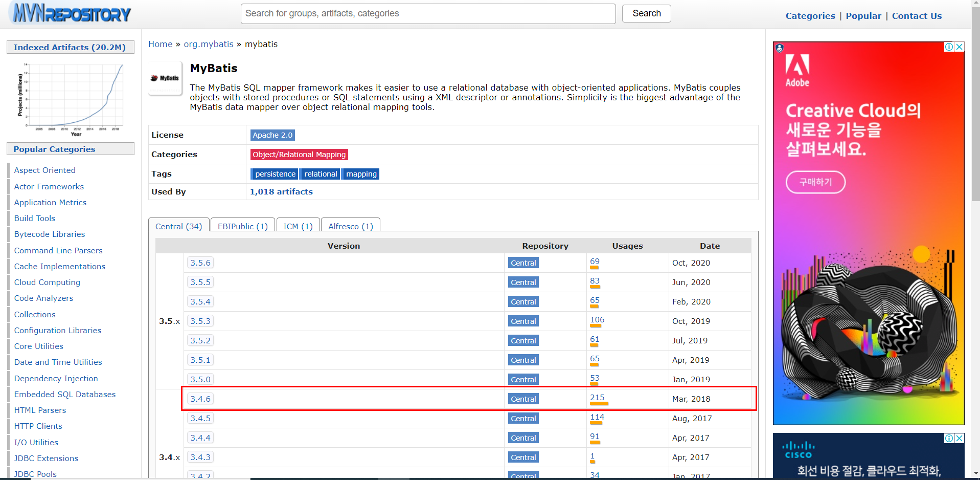Click the Adobe ad info icon
This screenshot has height=480, width=980.
949,47
